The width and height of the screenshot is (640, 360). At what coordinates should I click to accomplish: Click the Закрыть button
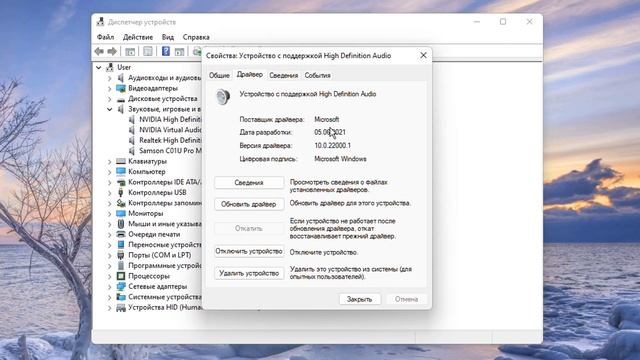click(360, 299)
